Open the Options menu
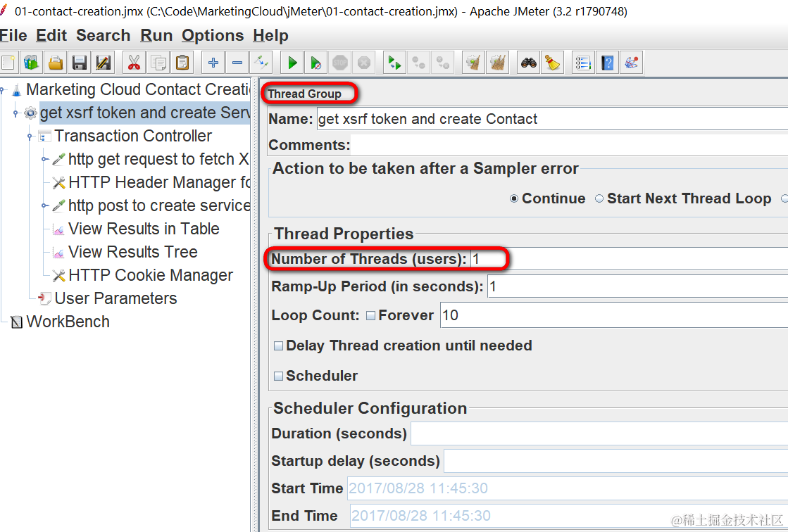Viewport: 788px width, 532px height. pos(213,36)
